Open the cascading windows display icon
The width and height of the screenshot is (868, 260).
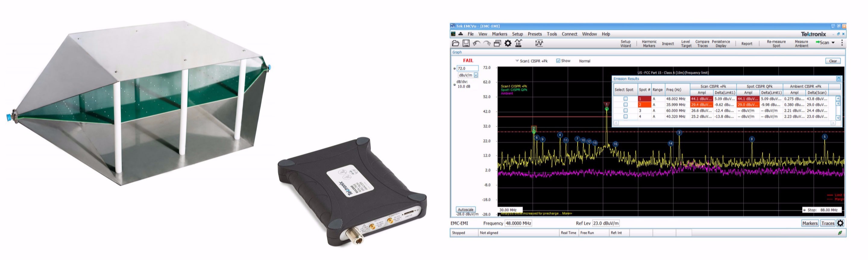point(497,43)
